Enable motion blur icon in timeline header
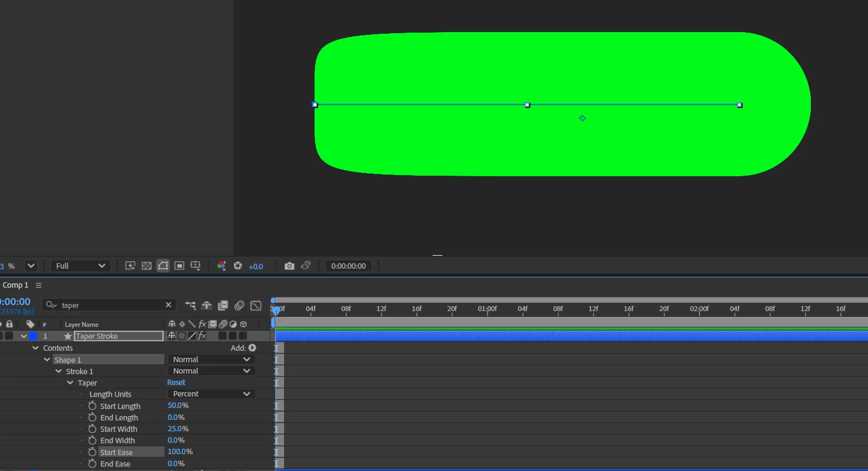 point(239,306)
